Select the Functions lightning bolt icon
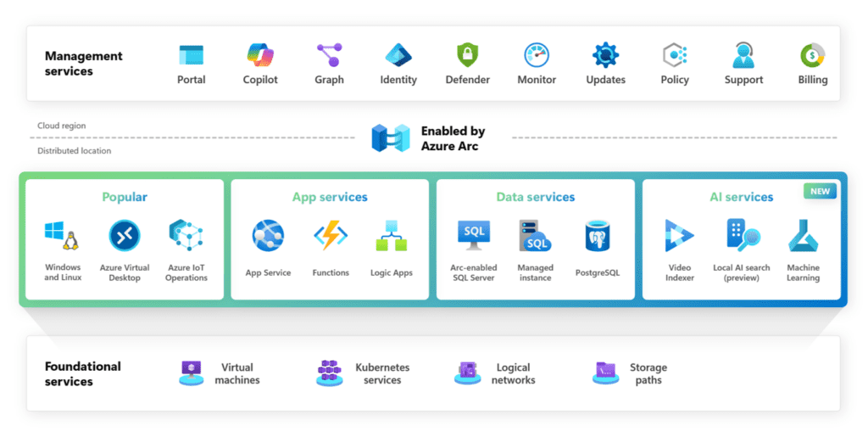Image resolution: width=868 pixels, height=437 pixels. (330, 236)
